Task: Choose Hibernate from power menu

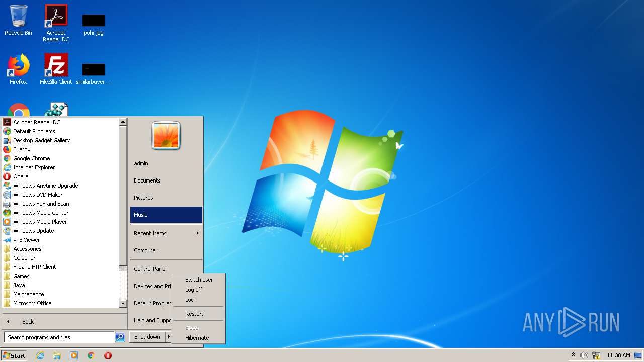Action: [x=198, y=338]
